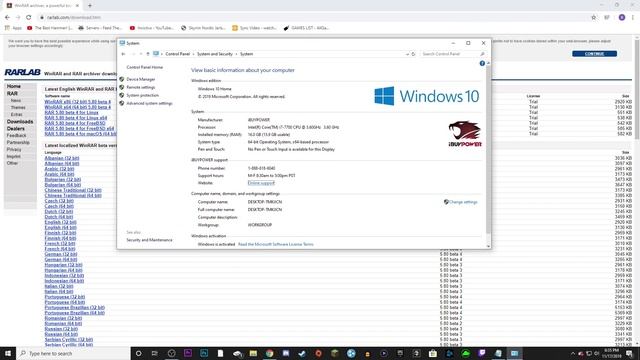Open System protection link
This screenshot has width=640, height=360.
pyautogui.click(x=142, y=95)
